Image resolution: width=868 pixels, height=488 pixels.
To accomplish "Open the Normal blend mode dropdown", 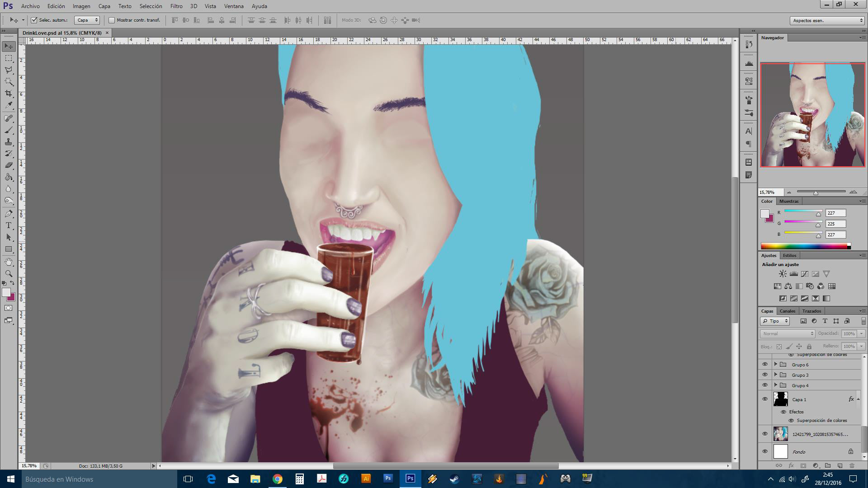I will click(x=787, y=333).
